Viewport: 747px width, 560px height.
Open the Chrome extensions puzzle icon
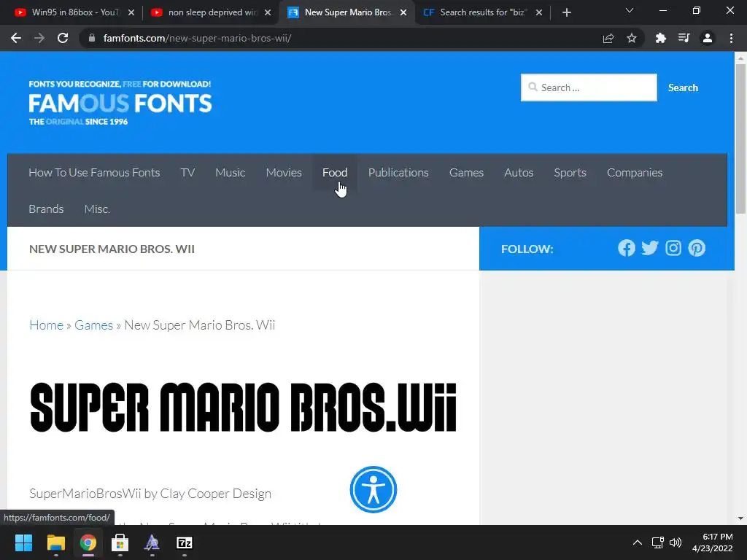[661, 38]
